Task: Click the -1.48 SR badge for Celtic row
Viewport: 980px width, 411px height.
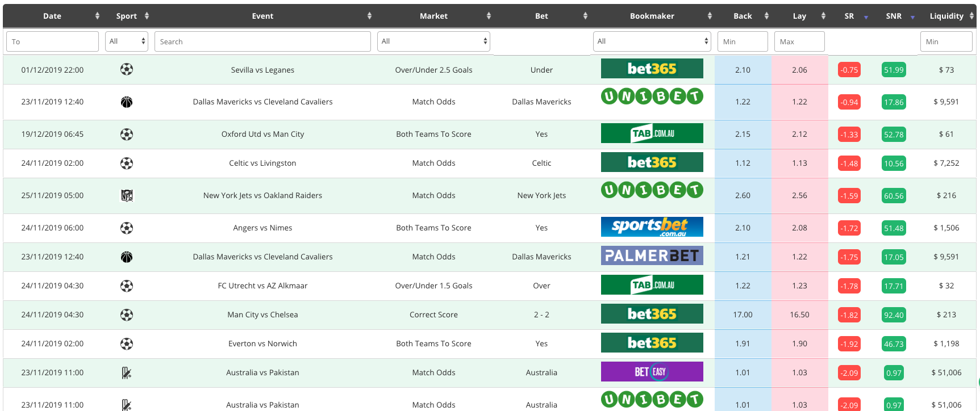Action: point(849,163)
